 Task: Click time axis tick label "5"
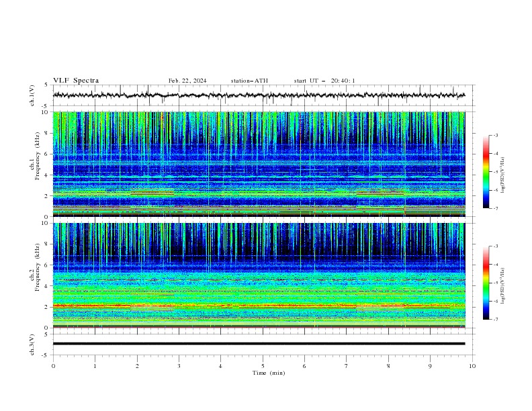pos(263,366)
